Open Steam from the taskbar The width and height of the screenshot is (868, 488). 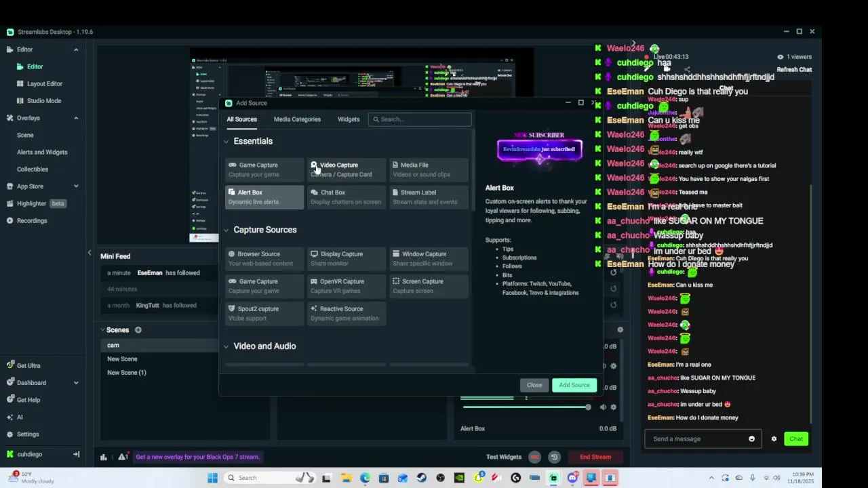point(422,478)
